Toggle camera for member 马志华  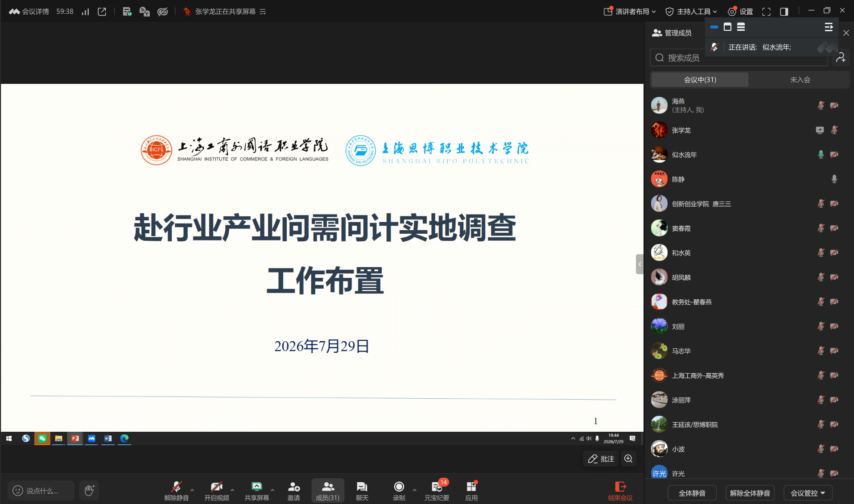[834, 351]
